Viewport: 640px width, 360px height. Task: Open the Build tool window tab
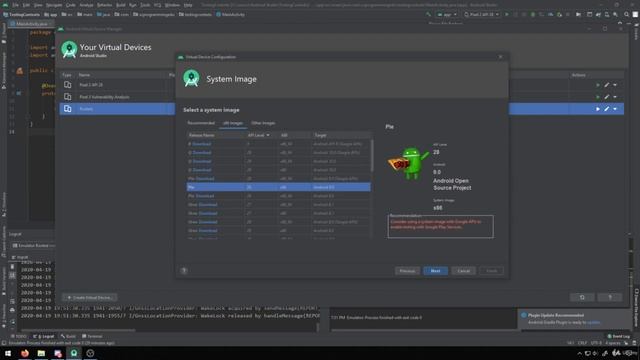68,336
